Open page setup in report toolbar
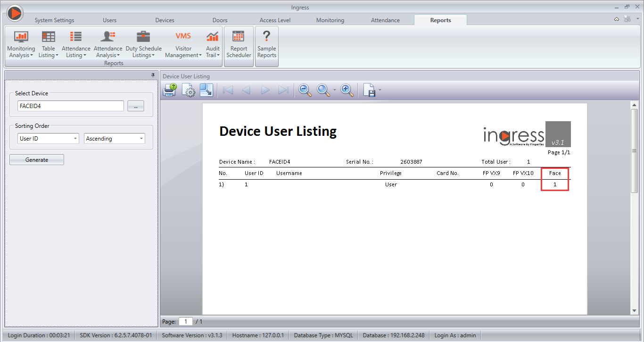 (x=189, y=90)
